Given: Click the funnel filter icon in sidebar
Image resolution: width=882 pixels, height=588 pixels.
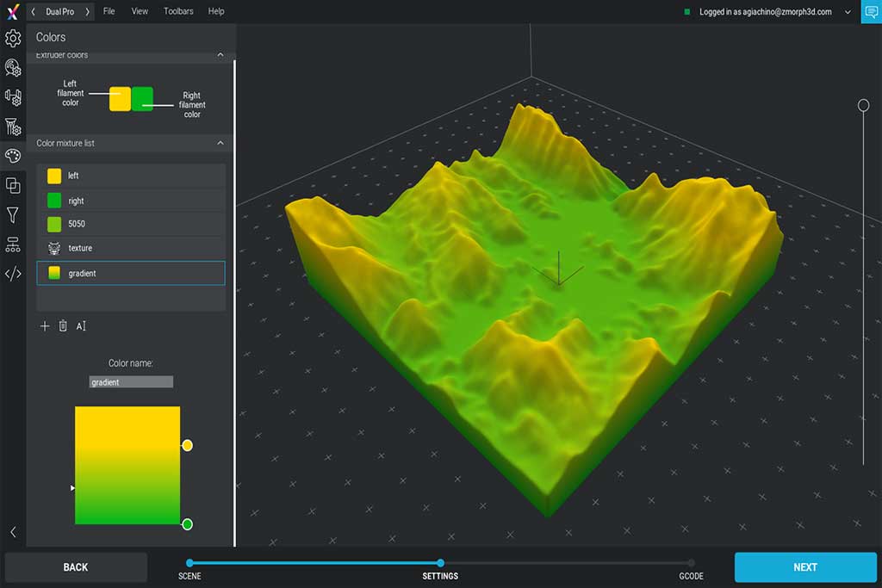Looking at the screenshot, I should [x=13, y=215].
